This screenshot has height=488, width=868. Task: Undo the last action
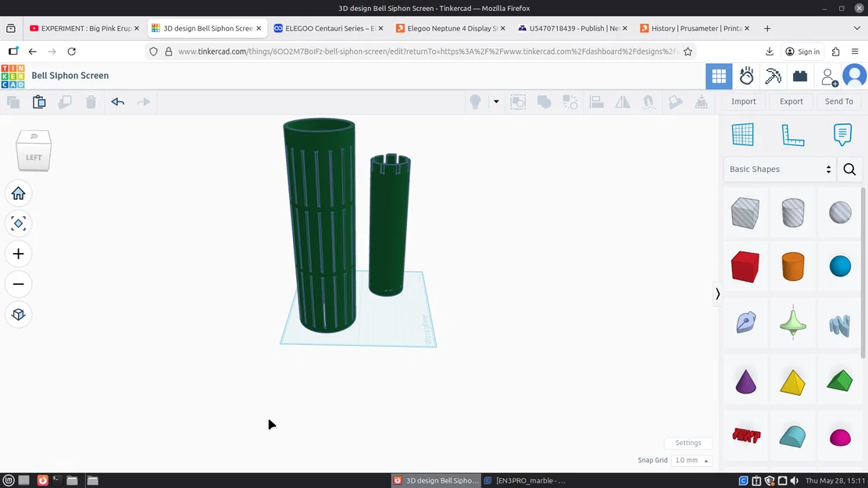[117, 102]
